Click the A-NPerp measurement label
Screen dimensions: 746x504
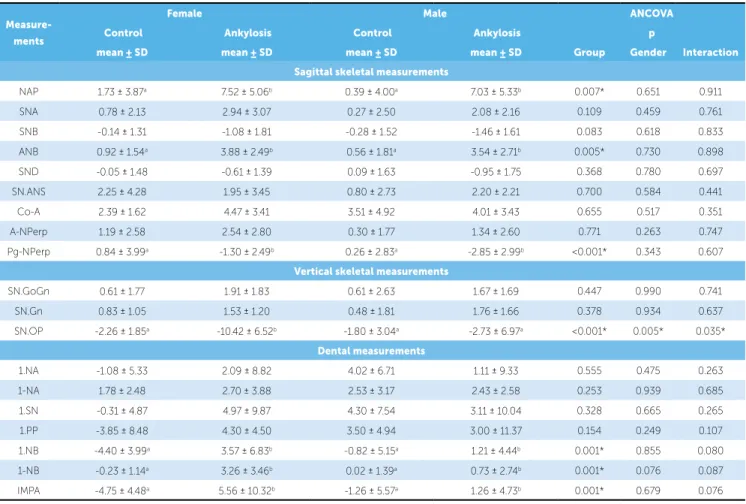[x=29, y=231]
